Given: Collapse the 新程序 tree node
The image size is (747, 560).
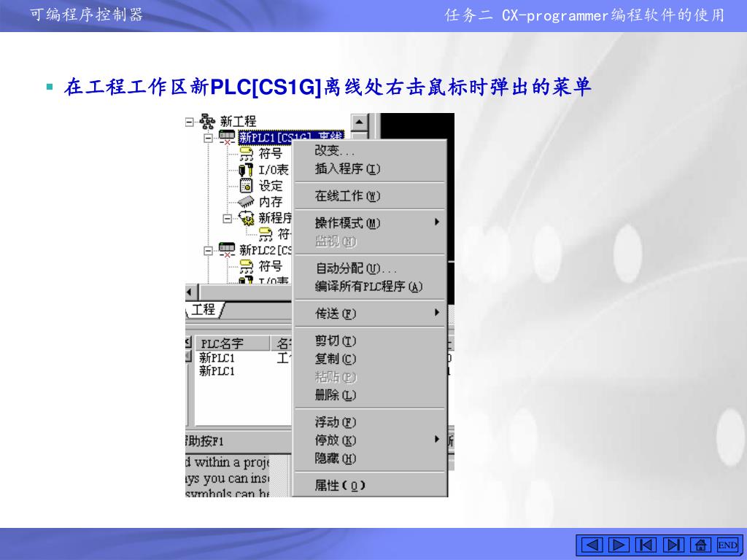Looking at the screenshot, I should pyautogui.click(x=228, y=219).
